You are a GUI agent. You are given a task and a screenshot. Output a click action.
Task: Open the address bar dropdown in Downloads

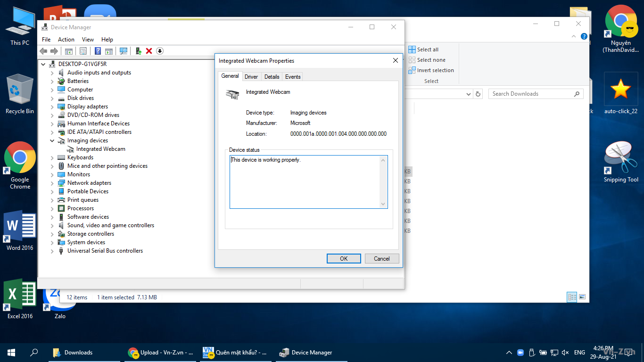tap(468, 94)
